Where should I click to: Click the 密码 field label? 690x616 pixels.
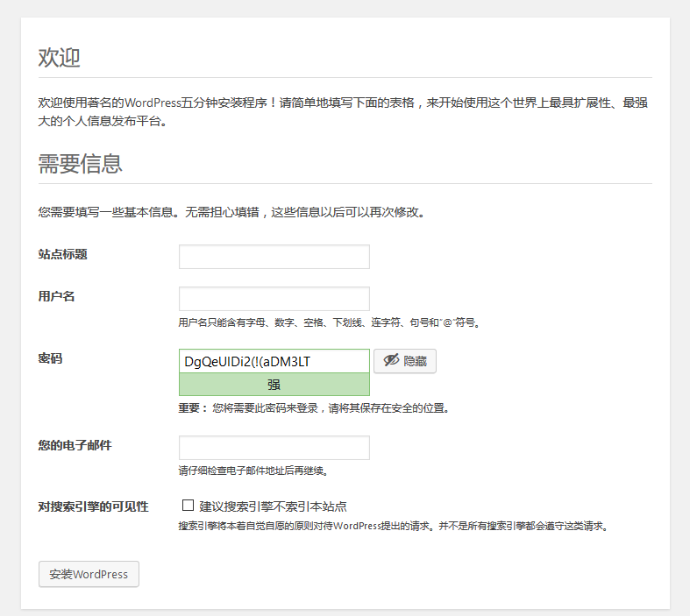point(50,359)
